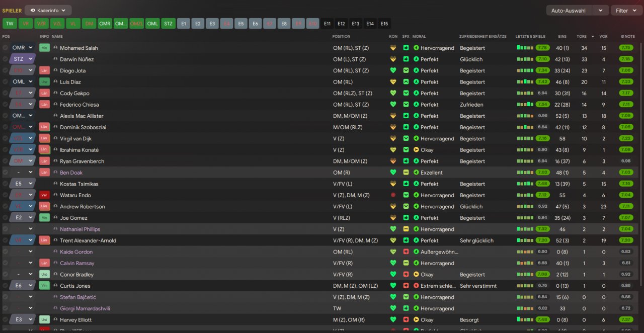Tick the selection circle for Curtis Jones
The height and width of the screenshot is (333, 644).
(6, 286)
